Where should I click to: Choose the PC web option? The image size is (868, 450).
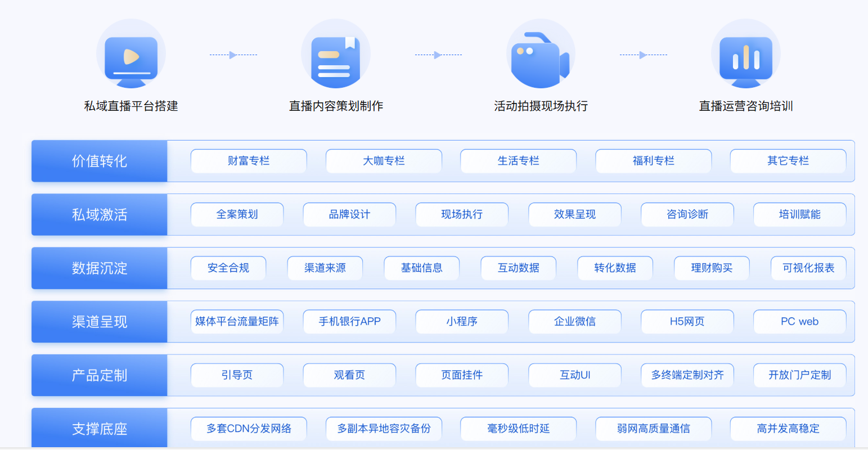[x=799, y=322]
